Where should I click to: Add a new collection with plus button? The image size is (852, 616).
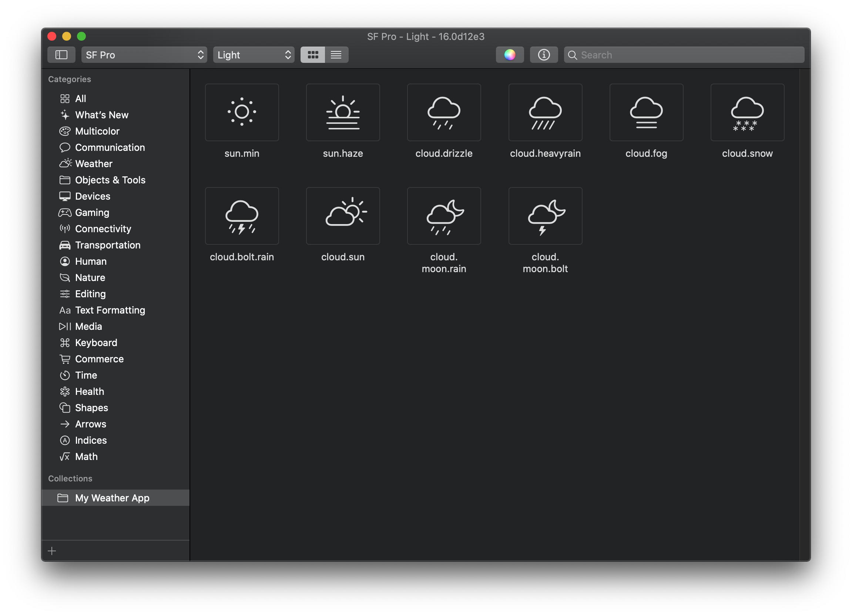(52, 551)
